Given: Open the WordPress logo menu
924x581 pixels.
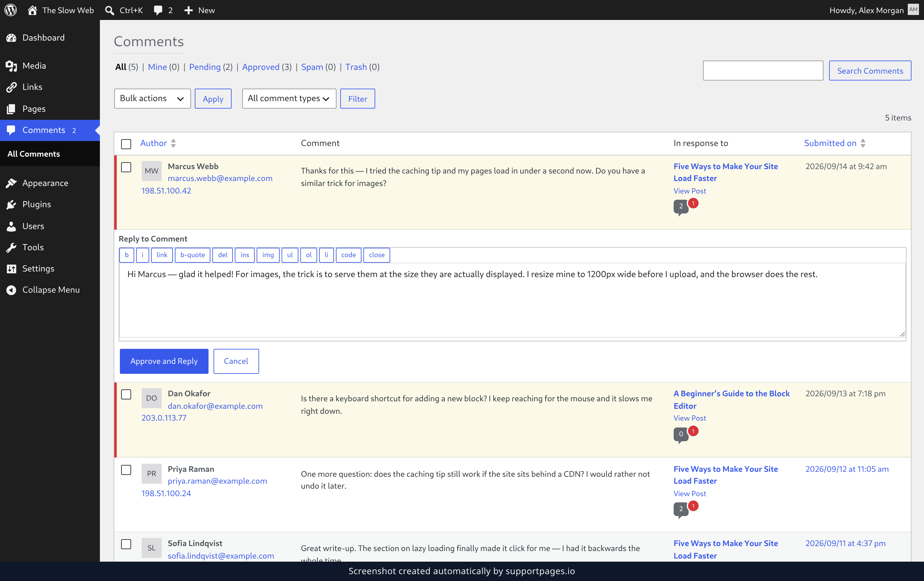Looking at the screenshot, I should pyautogui.click(x=11, y=10).
